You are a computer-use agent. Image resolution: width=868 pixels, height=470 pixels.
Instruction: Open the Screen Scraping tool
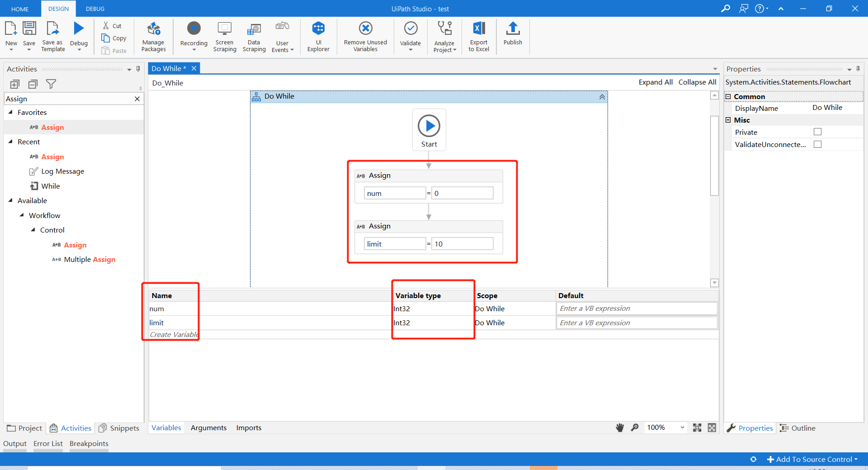[x=224, y=36]
